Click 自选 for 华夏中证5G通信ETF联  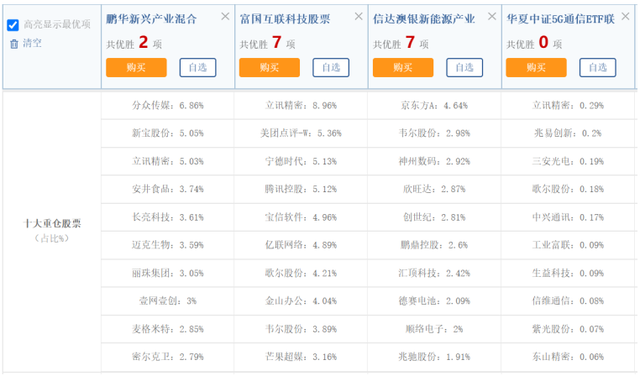(x=598, y=67)
